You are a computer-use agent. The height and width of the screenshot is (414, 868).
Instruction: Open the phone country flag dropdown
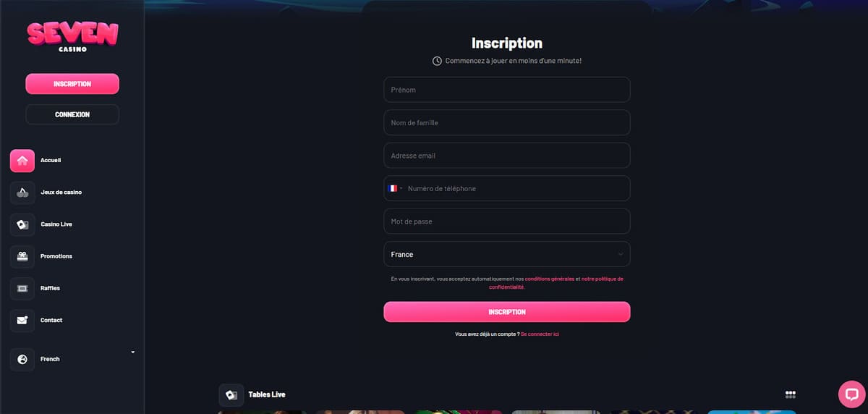coord(395,188)
